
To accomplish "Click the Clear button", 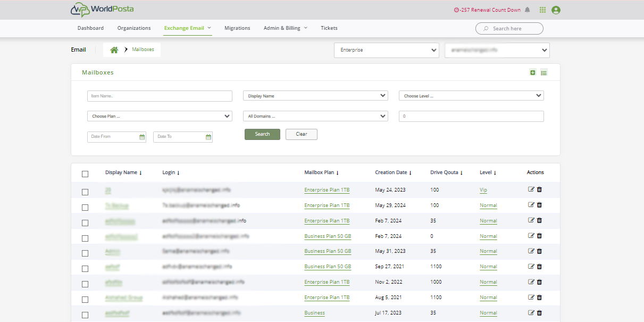I will coord(301,134).
